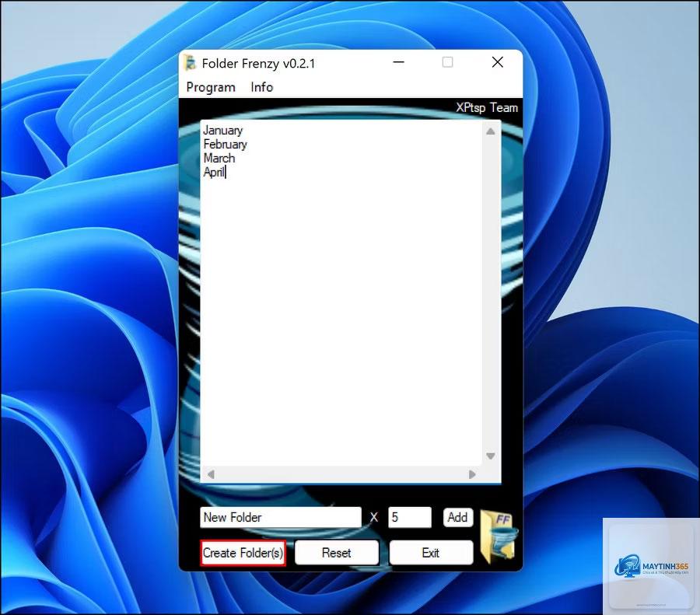Click the Folder Frenzy tornado folder icon
The width and height of the screenshot is (700, 615).
499,537
